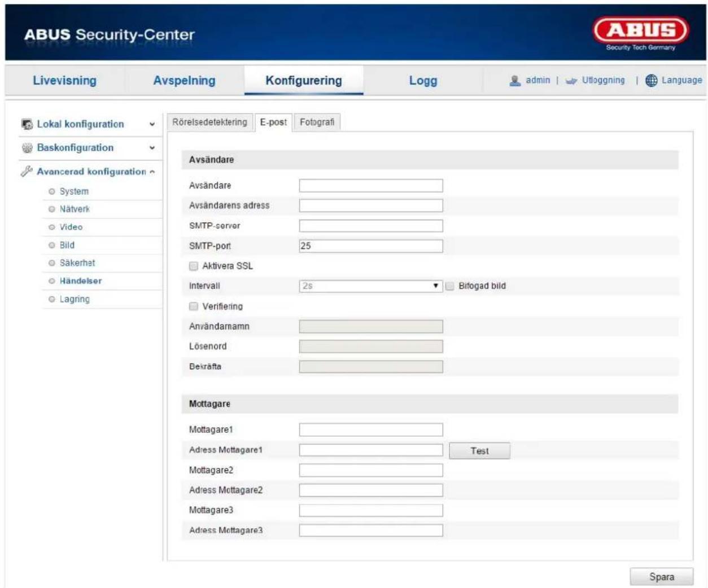Toggle the Verifiering checkbox
This screenshot has width=708, height=588.
tap(194, 306)
